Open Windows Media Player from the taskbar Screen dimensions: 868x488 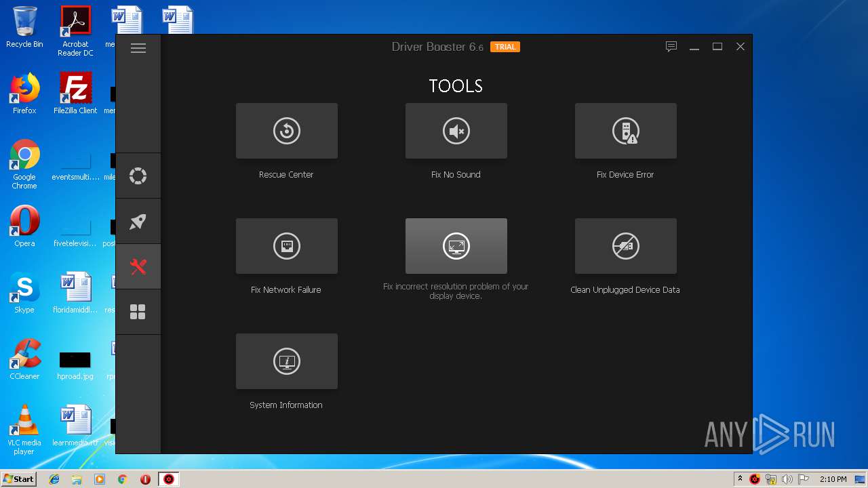tap(100, 479)
